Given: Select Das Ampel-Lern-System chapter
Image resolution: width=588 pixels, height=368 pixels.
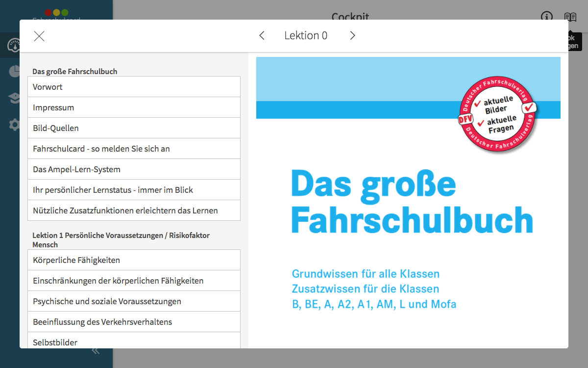Looking at the screenshot, I should click(x=134, y=169).
